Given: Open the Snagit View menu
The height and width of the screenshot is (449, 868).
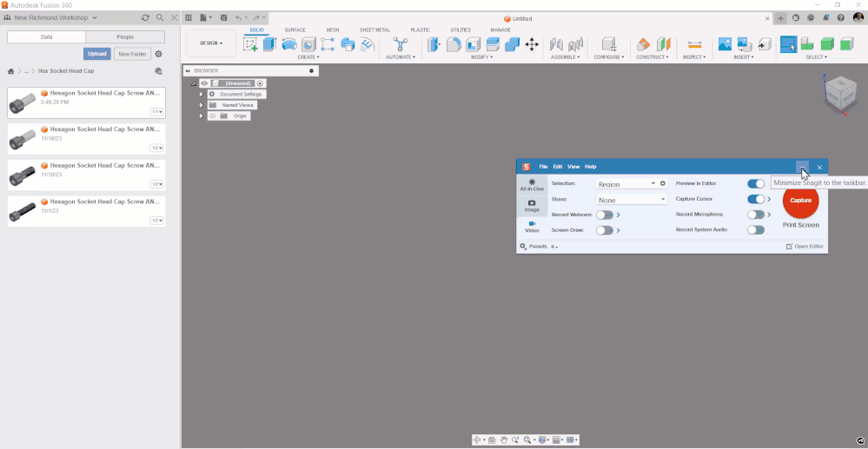Looking at the screenshot, I should tap(573, 167).
